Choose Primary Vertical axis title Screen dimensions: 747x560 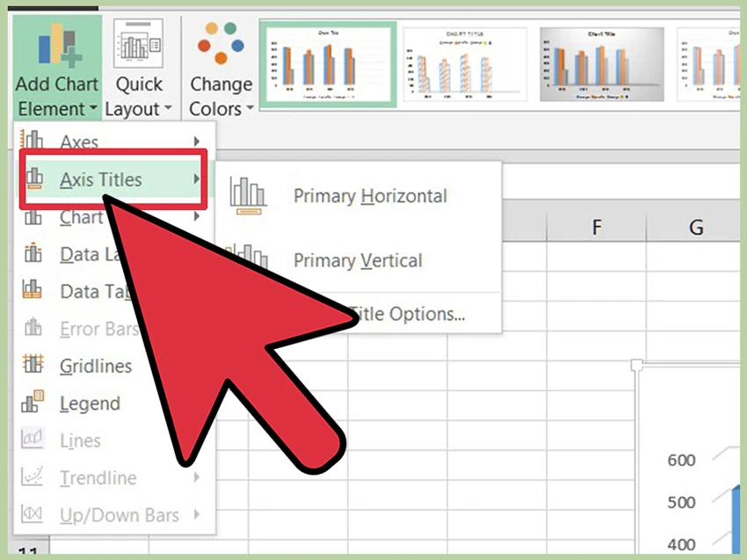click(x=358, y=261)
